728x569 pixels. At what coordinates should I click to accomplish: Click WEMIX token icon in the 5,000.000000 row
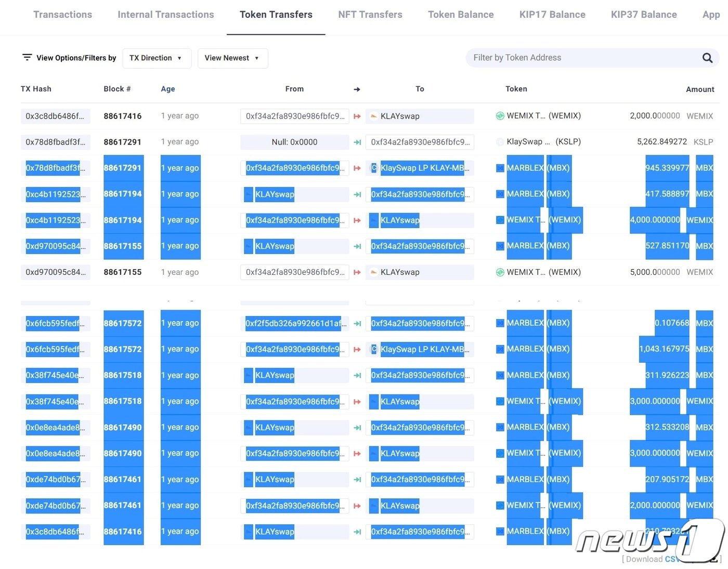point(500,272)
